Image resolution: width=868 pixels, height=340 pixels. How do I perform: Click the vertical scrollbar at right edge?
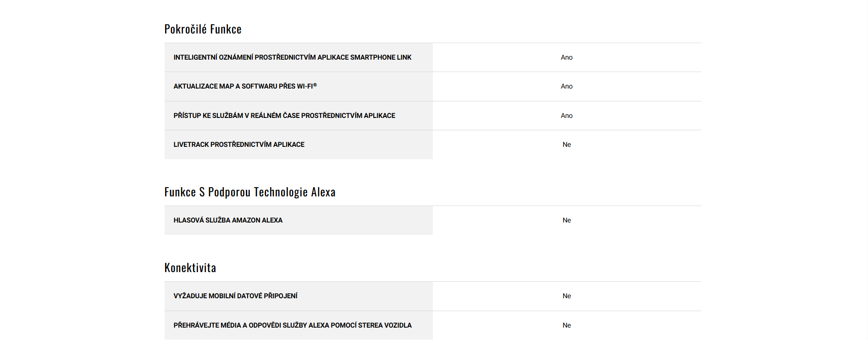[865, 170]
